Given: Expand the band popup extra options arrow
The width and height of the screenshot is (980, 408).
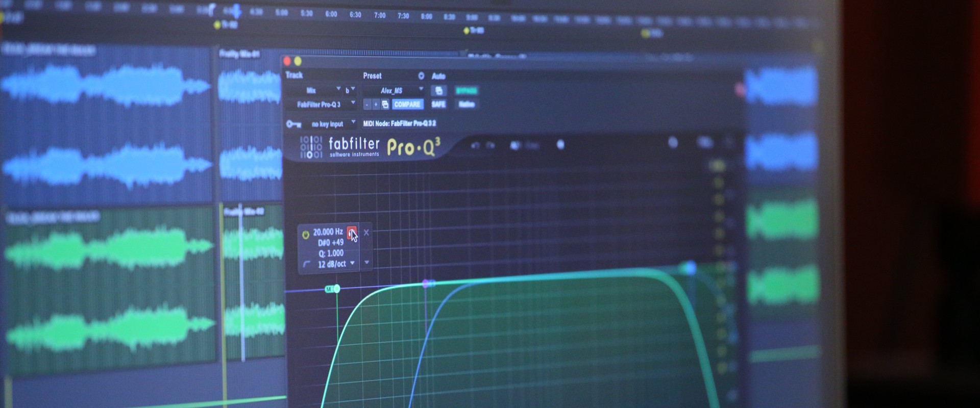Looking at the screenshot, I should click(366, 263).
